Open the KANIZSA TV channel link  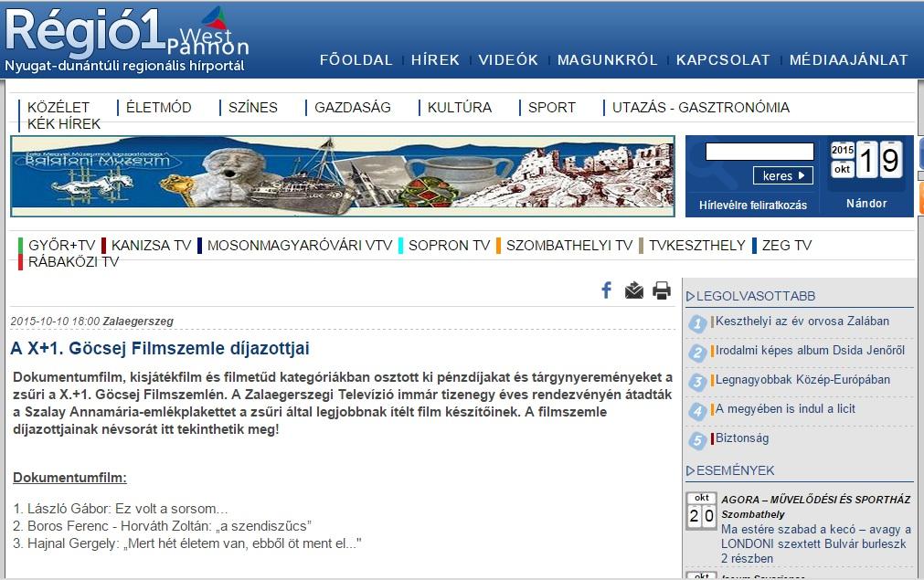tap(152, 246)
